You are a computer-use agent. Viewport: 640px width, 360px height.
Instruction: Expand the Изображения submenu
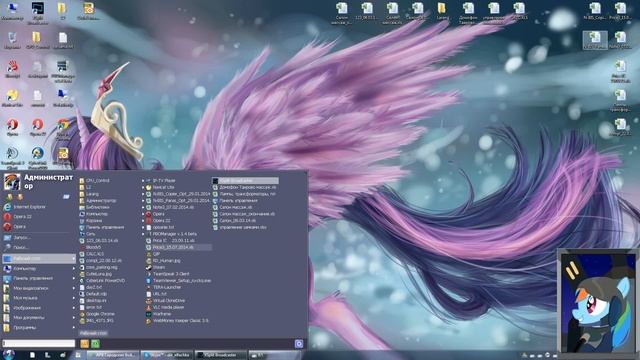click(39, 308)
